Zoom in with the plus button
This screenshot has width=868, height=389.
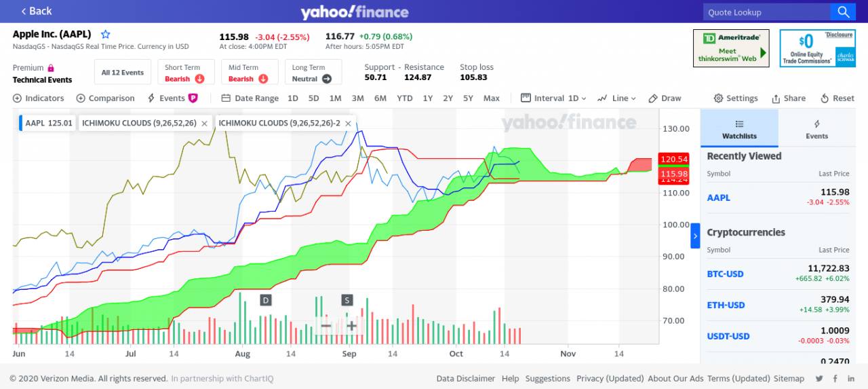[351, 326]
